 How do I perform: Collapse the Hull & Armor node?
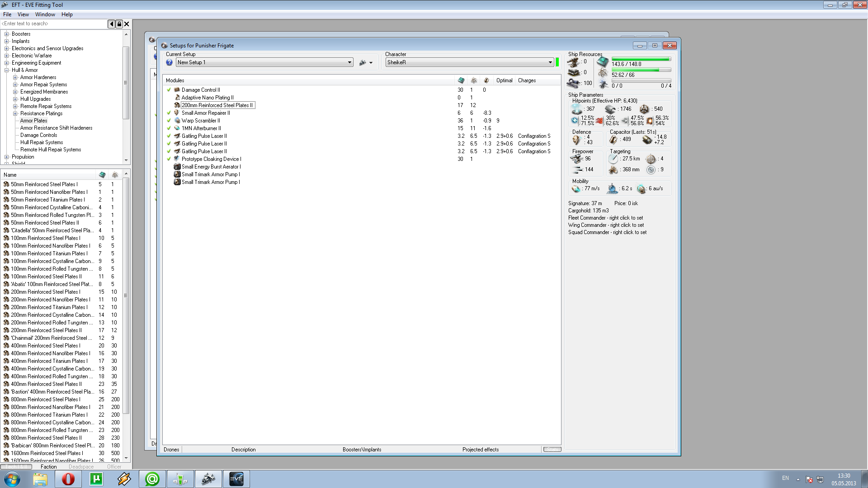point(7,70)
